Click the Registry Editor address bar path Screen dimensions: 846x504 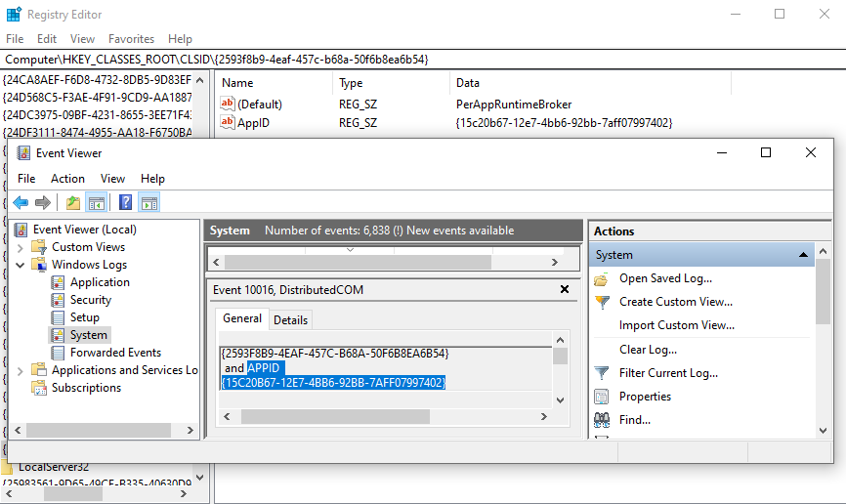point(216,60)
